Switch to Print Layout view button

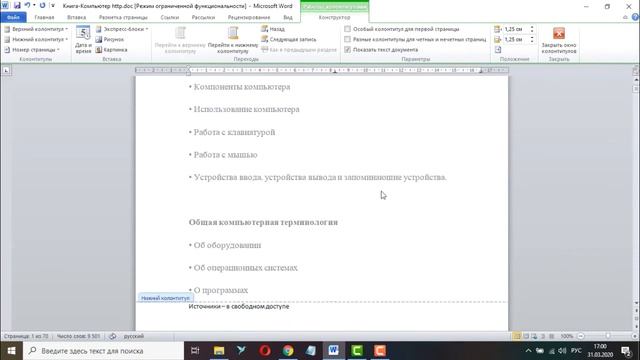click(x=517, y=336)
